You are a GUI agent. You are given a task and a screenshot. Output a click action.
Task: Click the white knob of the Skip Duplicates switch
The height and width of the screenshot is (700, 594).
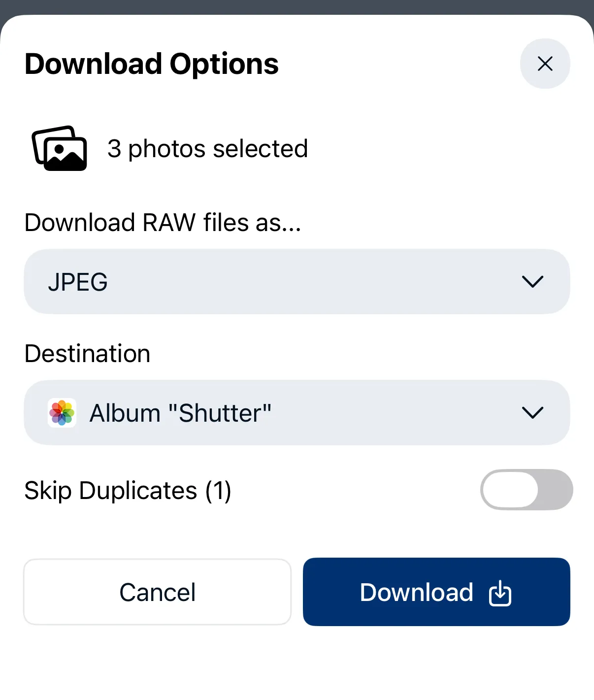[510, 490]
